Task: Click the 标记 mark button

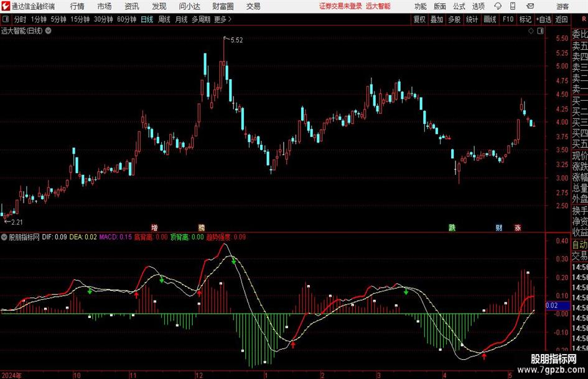Action: click(525, 19)
